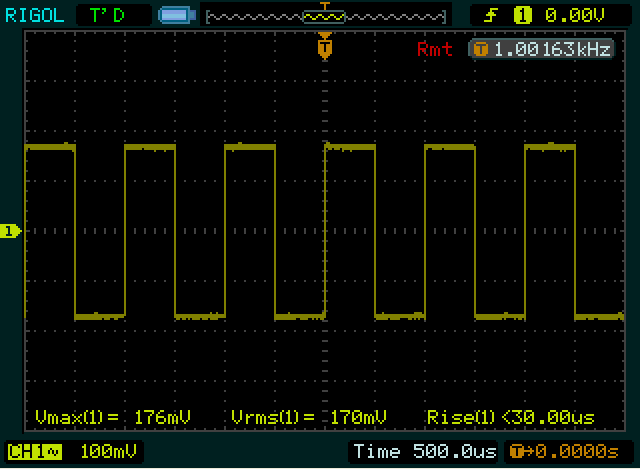Click the Vrms(1) = 170mV measurement

(x=309, y=417)
